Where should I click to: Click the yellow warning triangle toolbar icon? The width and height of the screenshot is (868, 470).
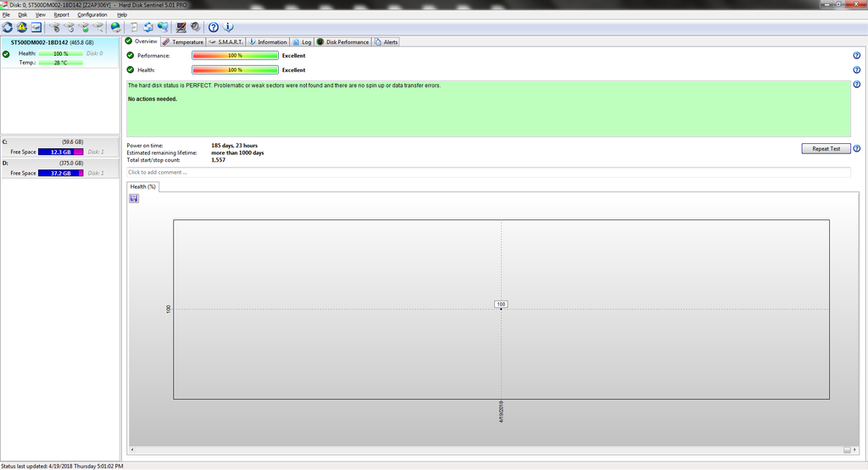(x=21, y=27)
